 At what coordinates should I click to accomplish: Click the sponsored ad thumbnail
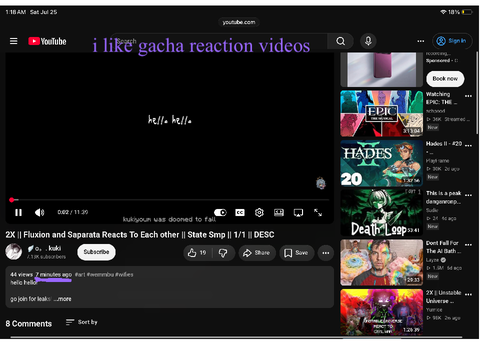[381, 69]
